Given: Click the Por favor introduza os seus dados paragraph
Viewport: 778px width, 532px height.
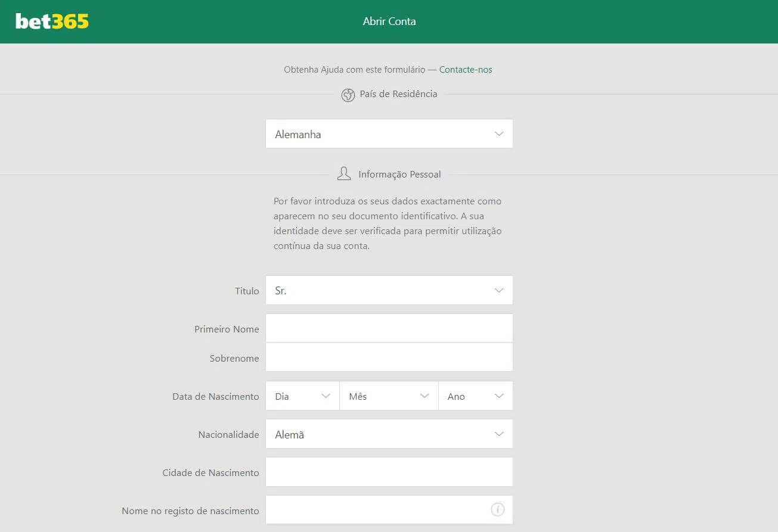Looking at the screenshot, I should pyautogui.click(x=388, y=223).
